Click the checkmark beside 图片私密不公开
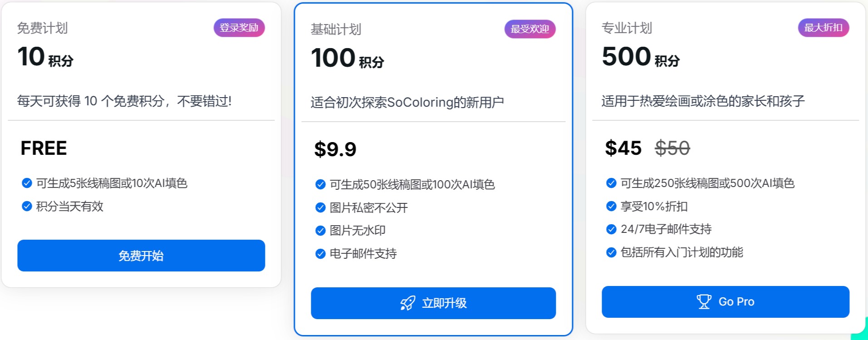 click(319, 207)
